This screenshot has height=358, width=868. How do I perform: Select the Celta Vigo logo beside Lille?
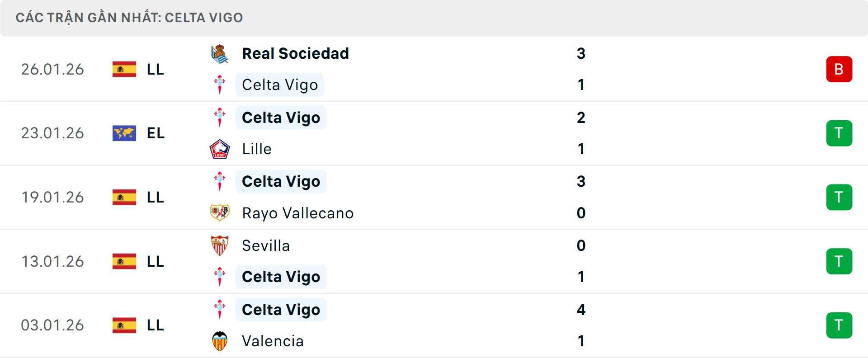[220, 117]
